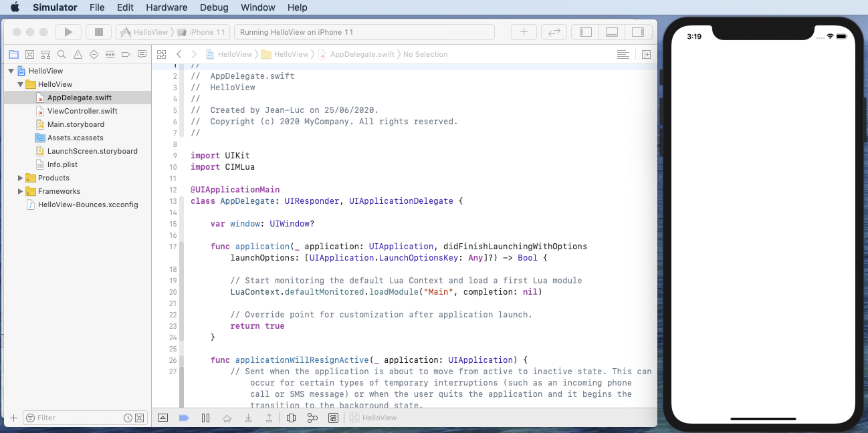Open the editor options menu
The image size is (868, 433).
[x=623, y=54]
